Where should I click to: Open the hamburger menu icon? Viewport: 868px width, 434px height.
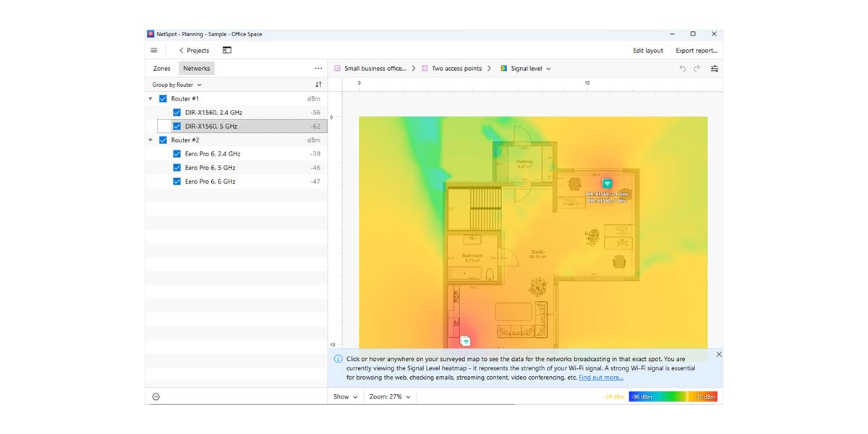154,51
